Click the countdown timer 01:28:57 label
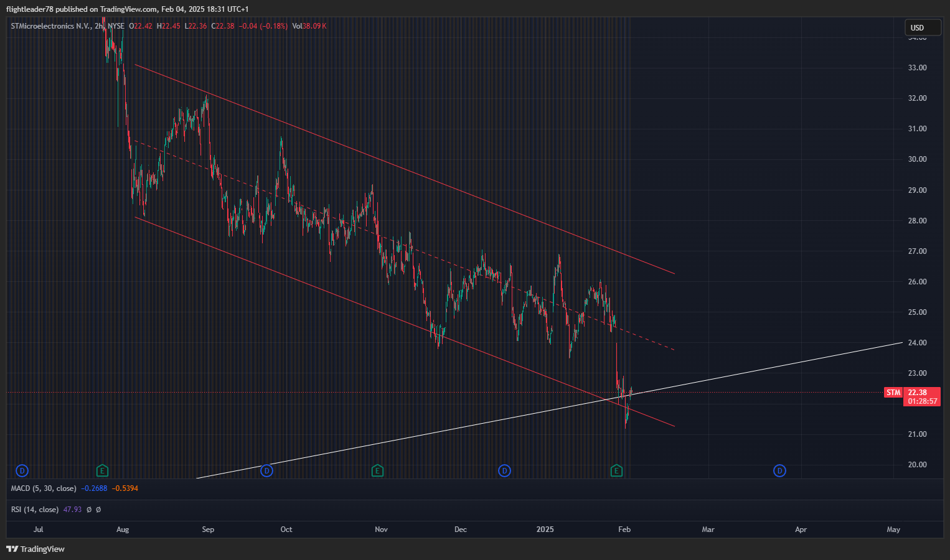The image size is (950, 560). click(922, 401)
